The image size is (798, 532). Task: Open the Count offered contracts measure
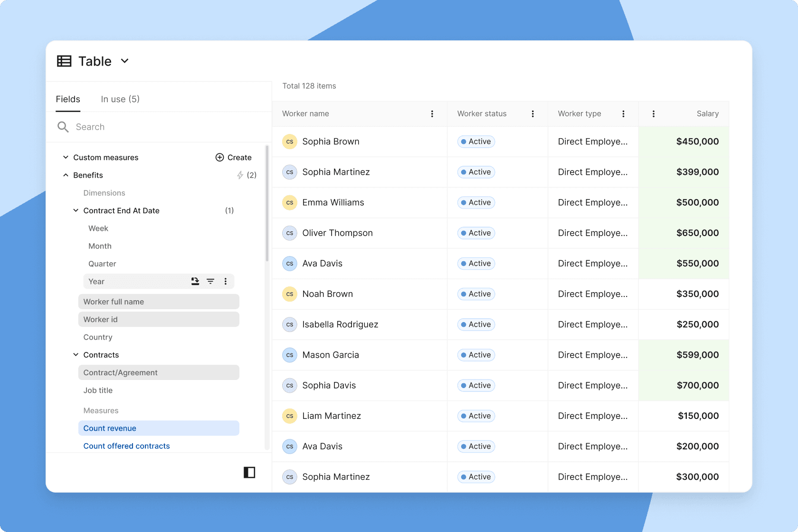click(126, 446)
